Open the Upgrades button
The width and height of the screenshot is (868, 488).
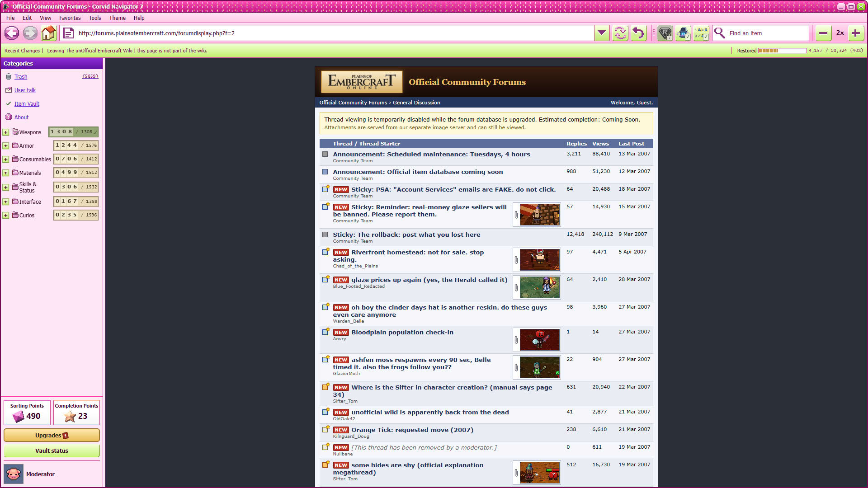tap(52, 435)
